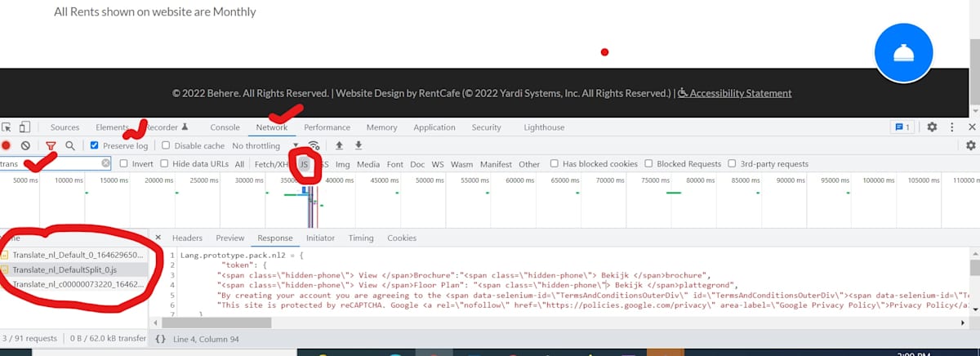
Task: Open the DevTools three-dot menu
Action: pos(952,127)
